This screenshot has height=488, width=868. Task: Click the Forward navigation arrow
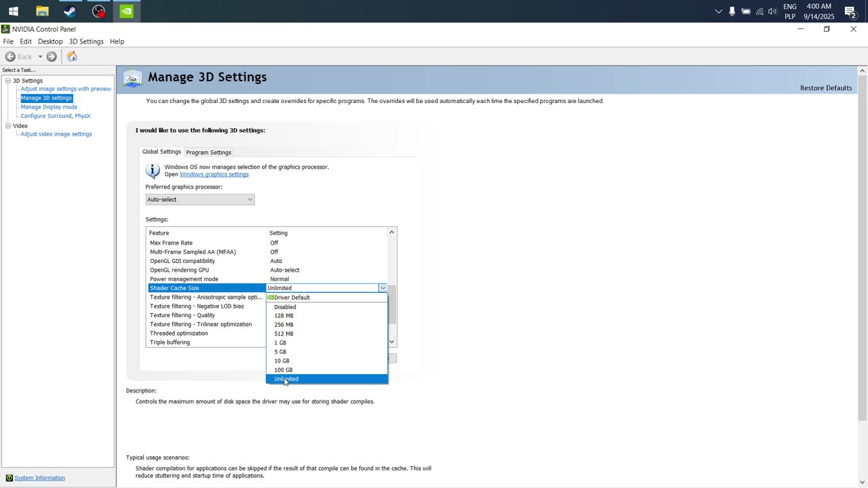[x=52, y=57]
